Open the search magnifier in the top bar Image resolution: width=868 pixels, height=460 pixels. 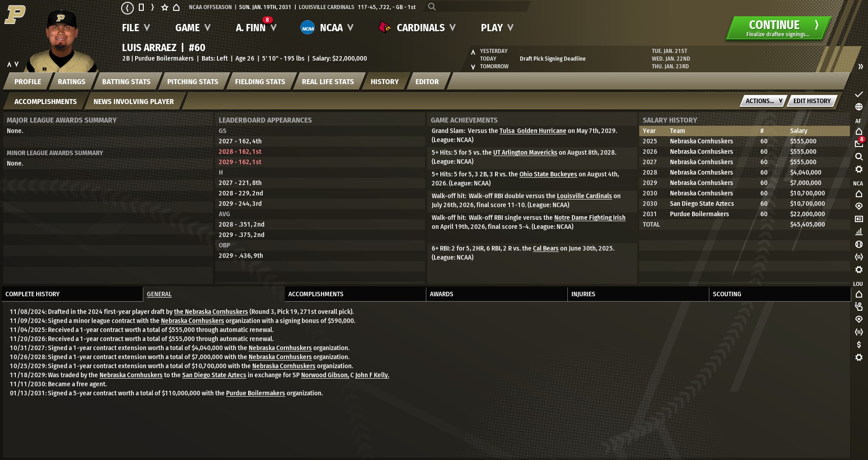coord(432,7)
